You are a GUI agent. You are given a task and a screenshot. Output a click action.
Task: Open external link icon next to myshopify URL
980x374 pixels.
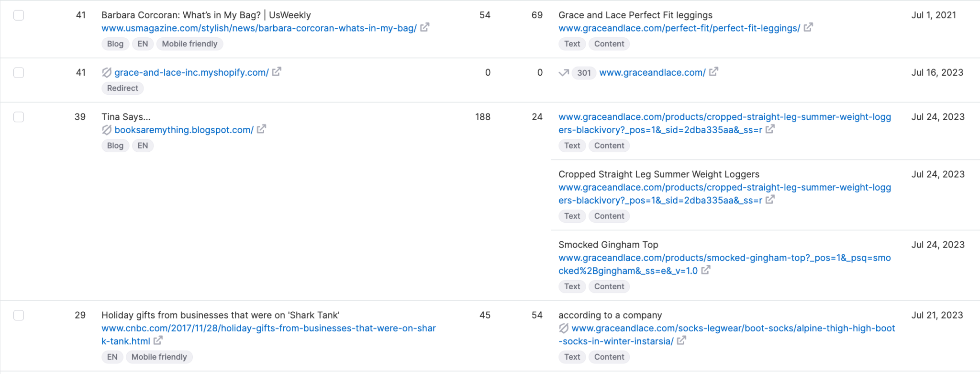[x=277, y=72]
